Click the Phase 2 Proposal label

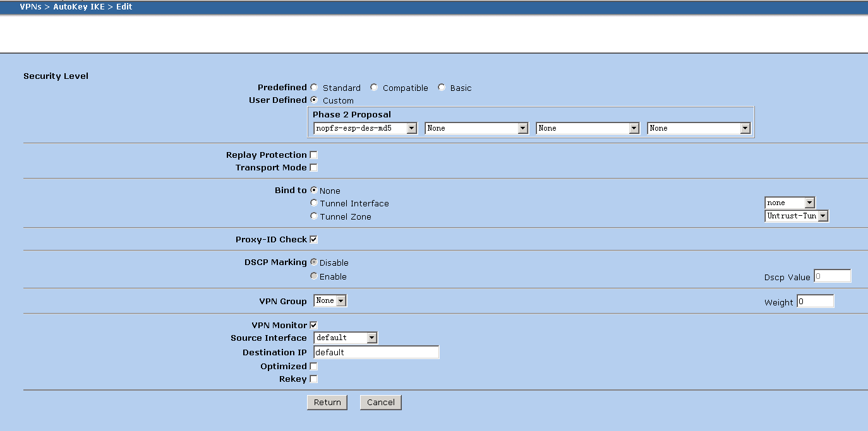tap(352, 114)
